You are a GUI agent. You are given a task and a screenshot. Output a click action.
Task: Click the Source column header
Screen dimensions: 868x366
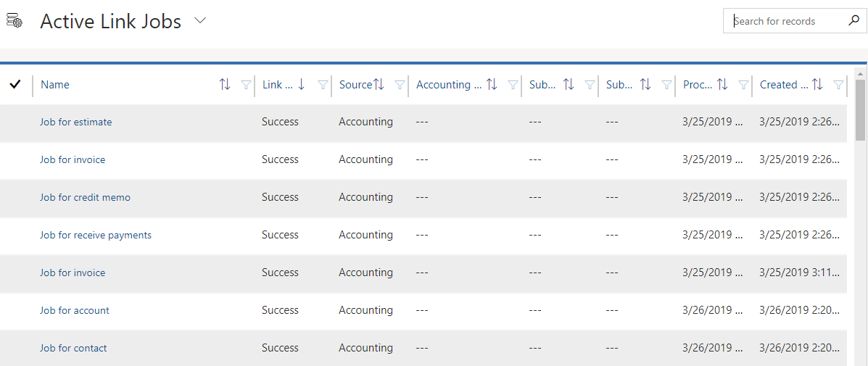[x=355, y=85]
